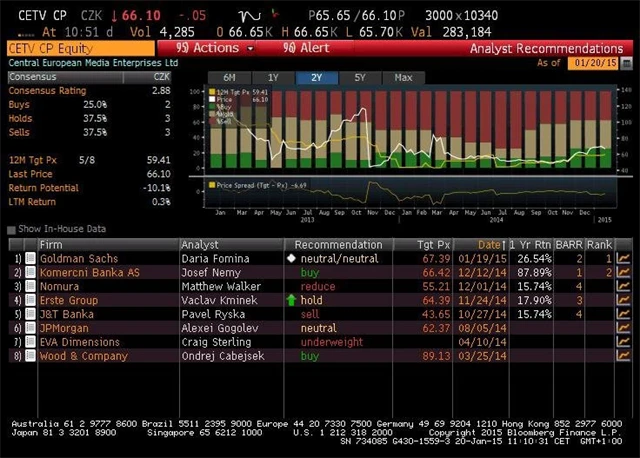Viewport: 640px width, 458px height.
Task: Enable the Show In-House Data checkbox
Action: click(12, 229)
